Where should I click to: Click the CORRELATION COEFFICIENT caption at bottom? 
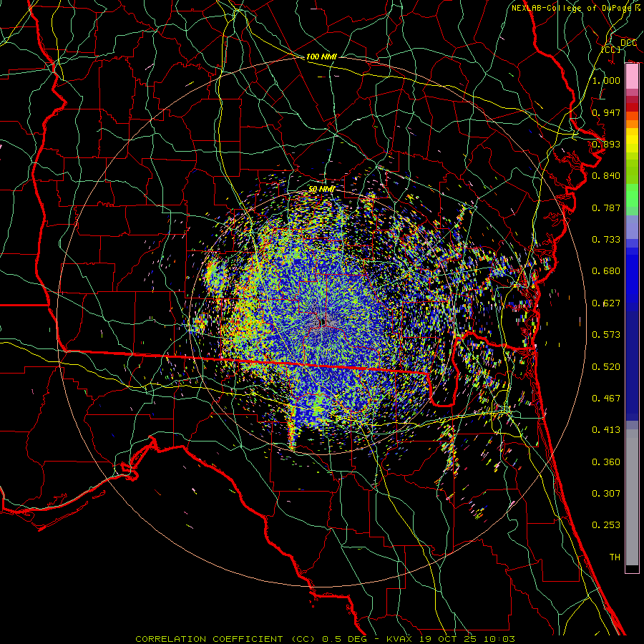pyautogui.click(x=325, y=639)
